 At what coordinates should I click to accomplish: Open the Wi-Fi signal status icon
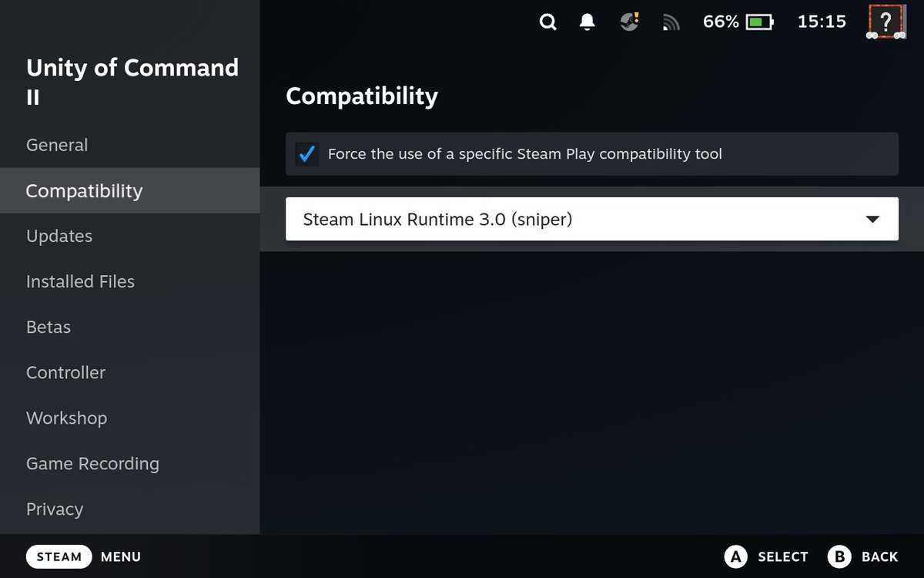(671, 23)
